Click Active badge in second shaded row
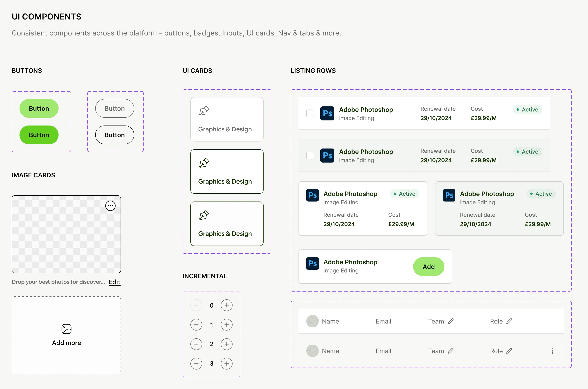Image resolution: width=588 pixels, height=389 pixels. [x=527, y=152]
